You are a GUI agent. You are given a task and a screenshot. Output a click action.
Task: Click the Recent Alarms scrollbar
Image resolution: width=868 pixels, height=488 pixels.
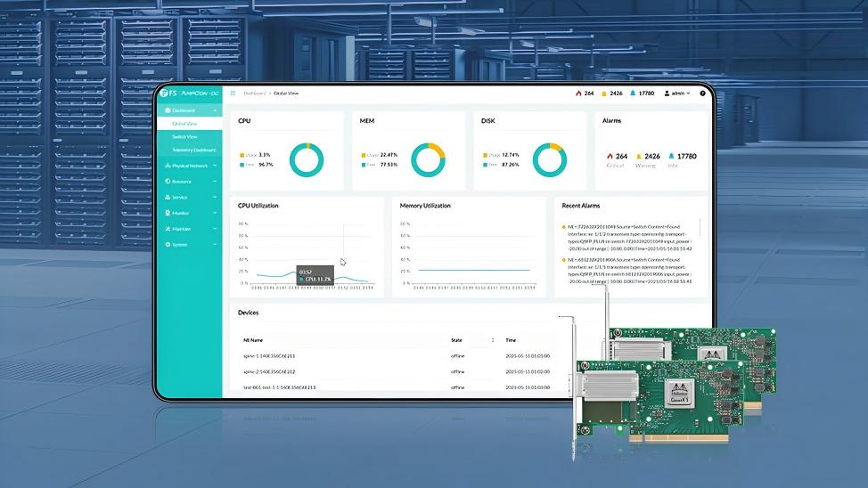click(700, 228)
